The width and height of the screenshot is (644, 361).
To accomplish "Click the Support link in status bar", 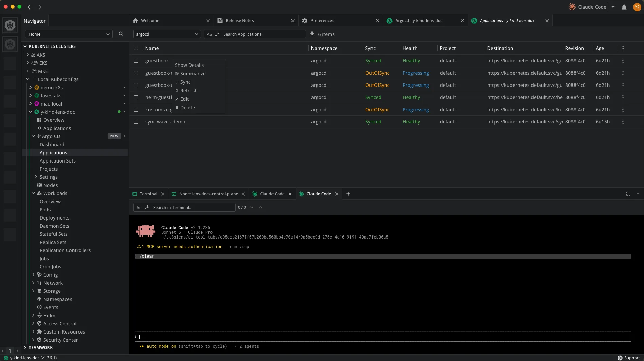I will point(632,358).
